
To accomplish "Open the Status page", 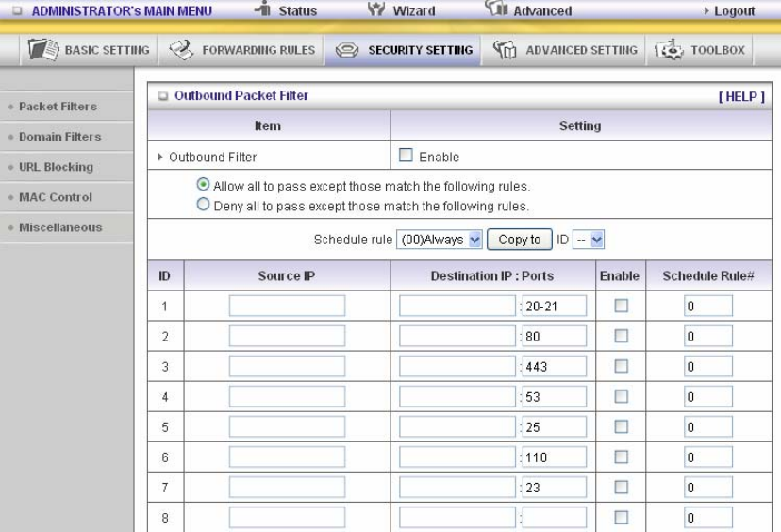I will click(297, 11).
